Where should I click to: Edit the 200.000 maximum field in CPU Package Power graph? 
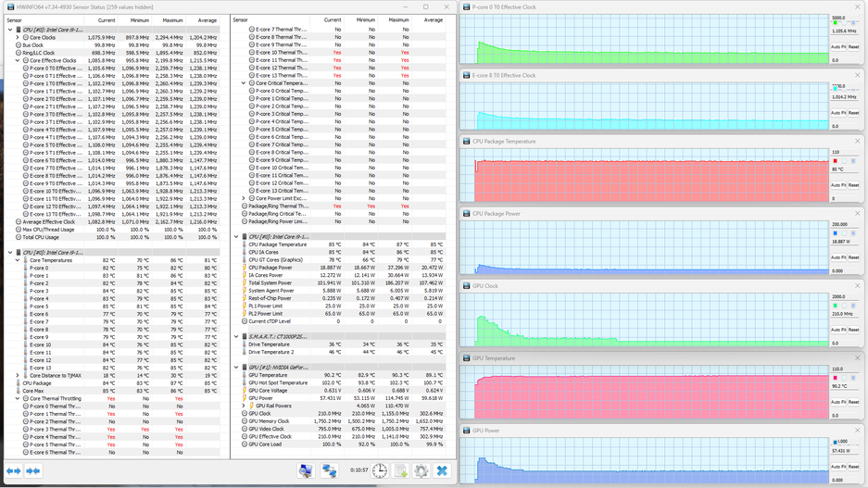(x=844, y=224)
